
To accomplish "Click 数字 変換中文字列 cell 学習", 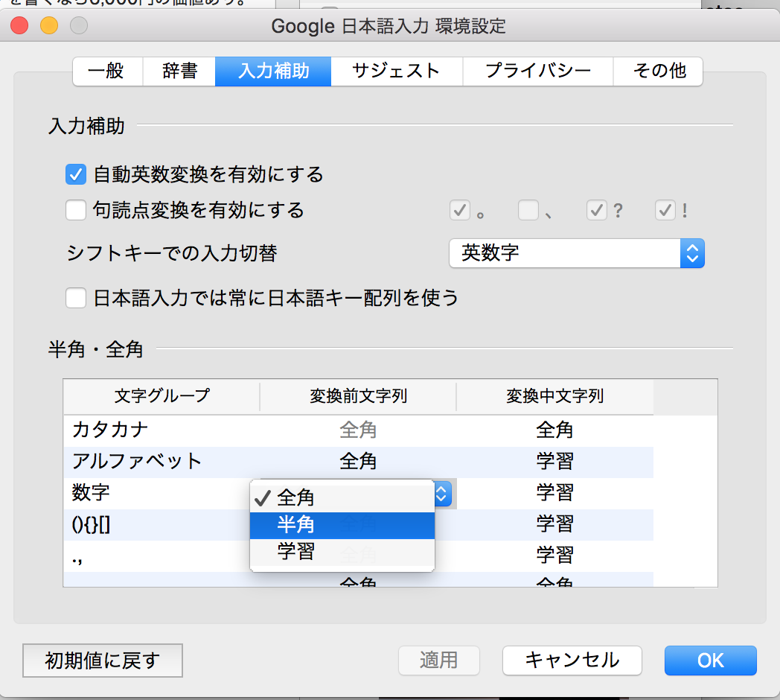I will click(554, 493).
